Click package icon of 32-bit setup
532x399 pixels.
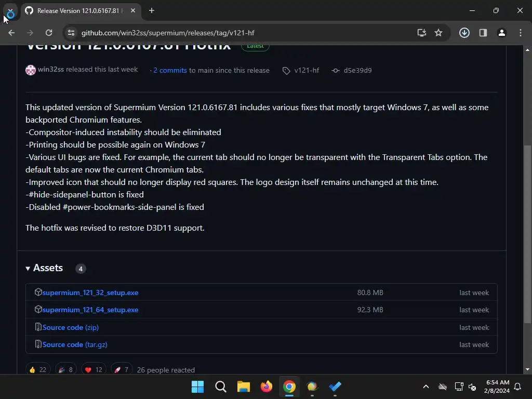38,292
